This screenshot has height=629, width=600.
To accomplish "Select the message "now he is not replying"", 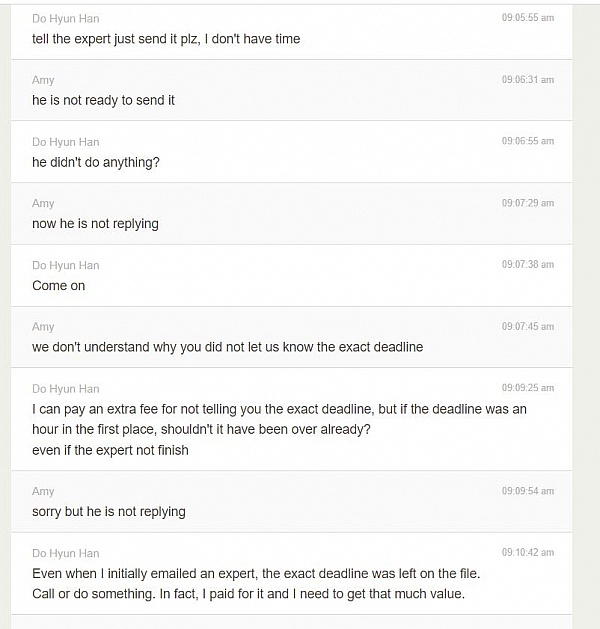I will [x=95, y=224].
